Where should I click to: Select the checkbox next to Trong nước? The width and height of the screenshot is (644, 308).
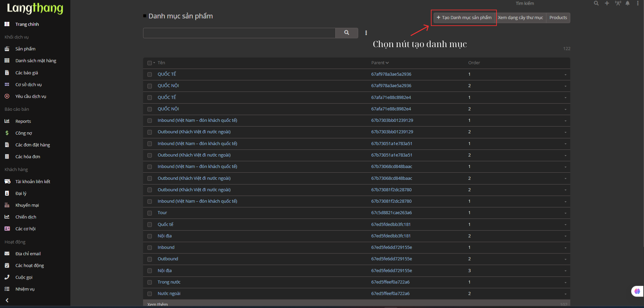tap(150, 282)
